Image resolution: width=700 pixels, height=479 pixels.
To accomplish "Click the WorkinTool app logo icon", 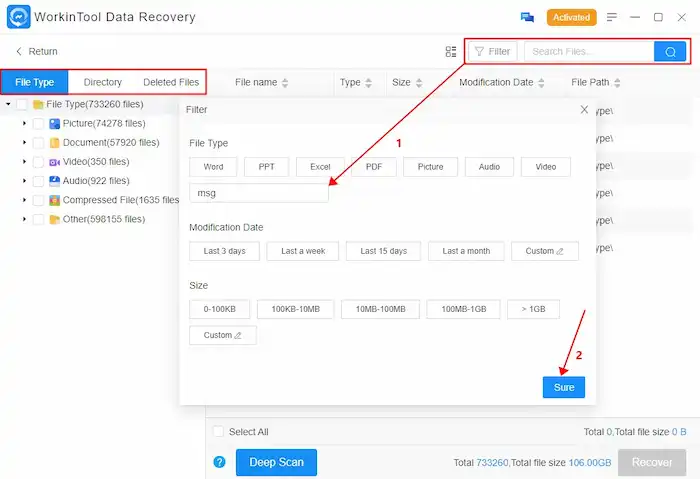I will point(19,17).
